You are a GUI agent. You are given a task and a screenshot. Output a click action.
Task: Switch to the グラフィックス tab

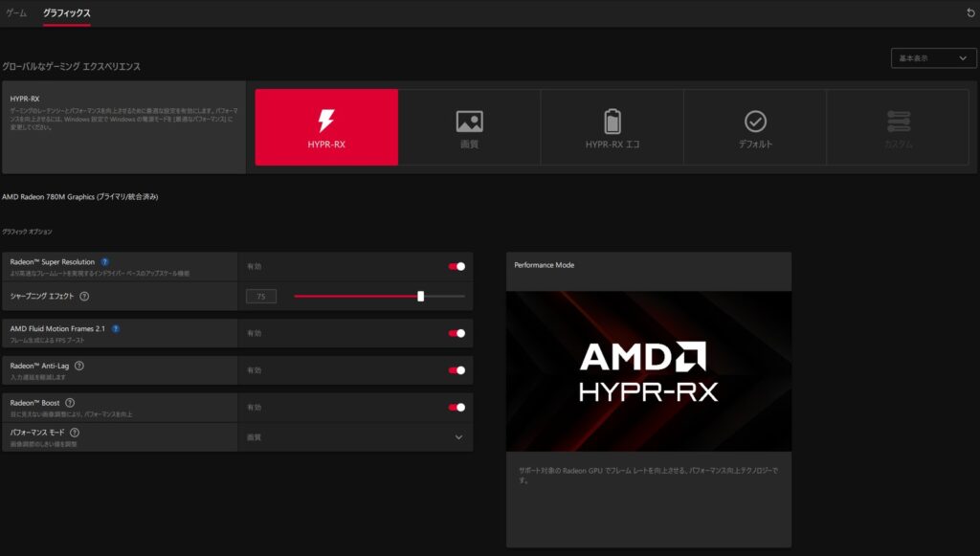[x=67, y=12]
